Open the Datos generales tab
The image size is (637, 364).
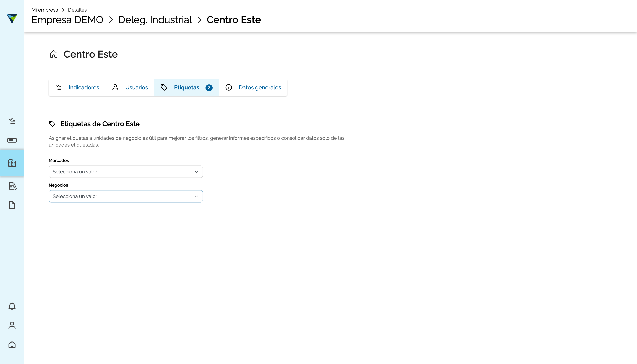coord(253,88)
